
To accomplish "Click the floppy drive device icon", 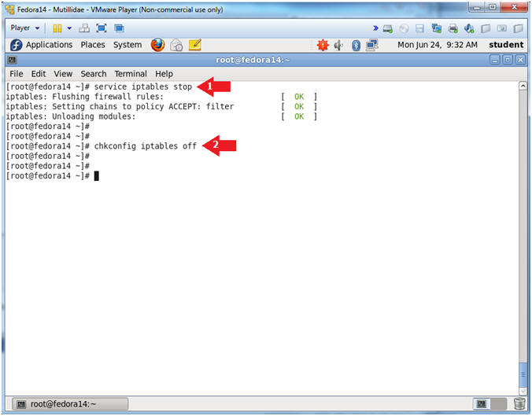I will [420, 29].
